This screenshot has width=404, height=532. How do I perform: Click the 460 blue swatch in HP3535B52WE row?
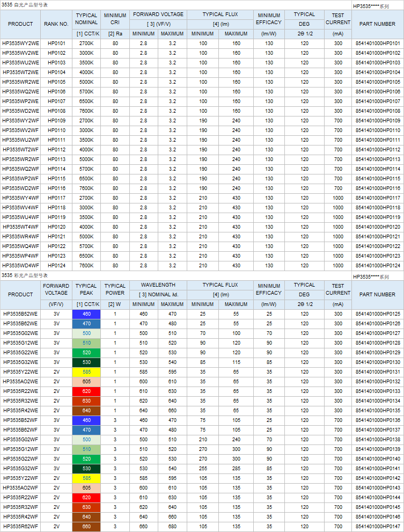click(86, 314)
